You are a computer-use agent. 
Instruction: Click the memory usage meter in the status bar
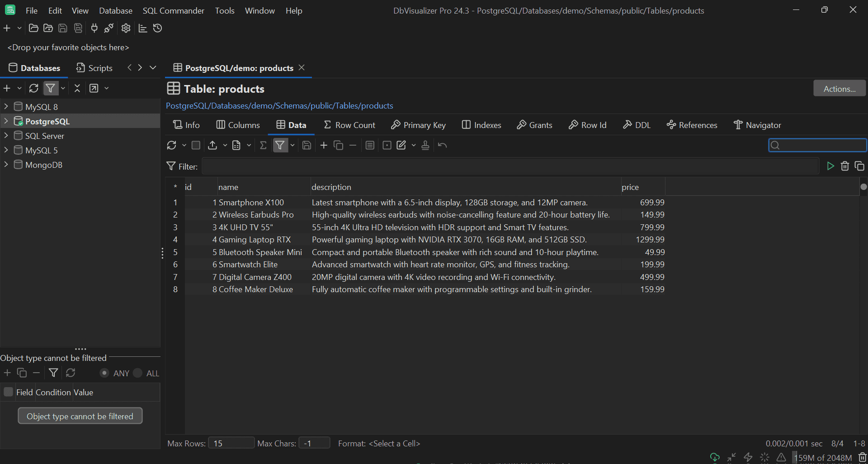pos(823,458)
